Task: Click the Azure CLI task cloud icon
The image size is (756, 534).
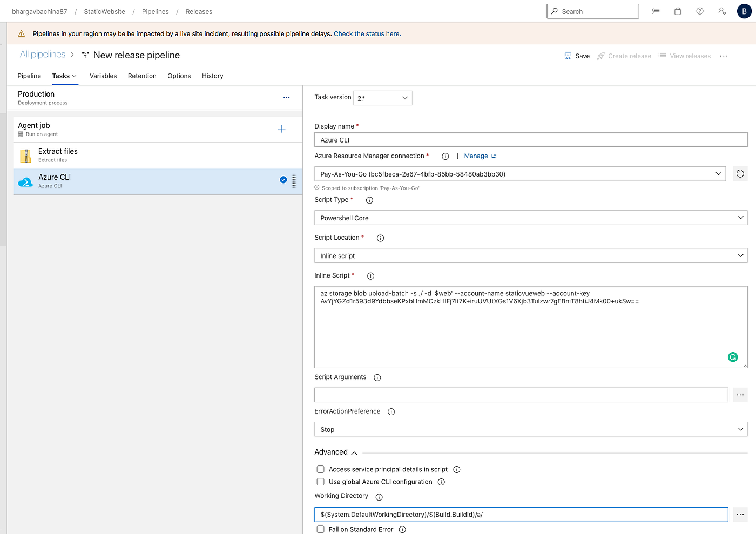Action: (x=25, y=181)
